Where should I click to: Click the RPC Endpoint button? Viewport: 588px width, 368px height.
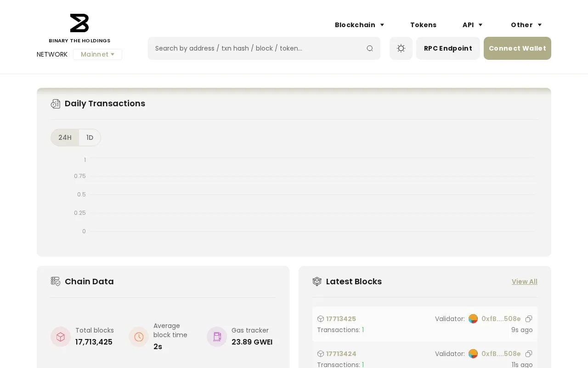(448, 48)
